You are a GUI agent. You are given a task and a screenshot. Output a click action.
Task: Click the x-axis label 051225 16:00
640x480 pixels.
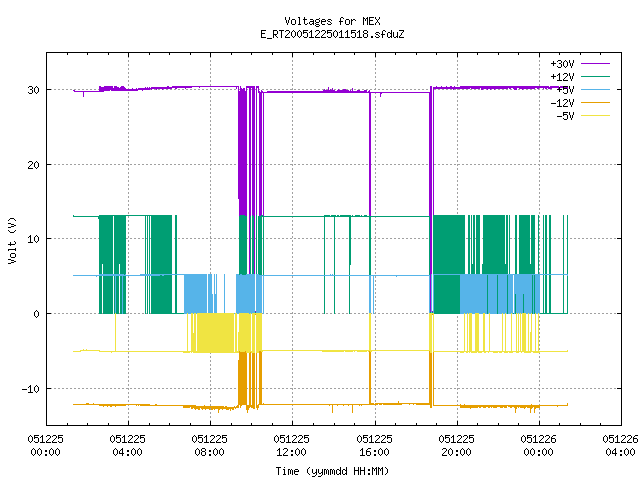tap(374, 446)
